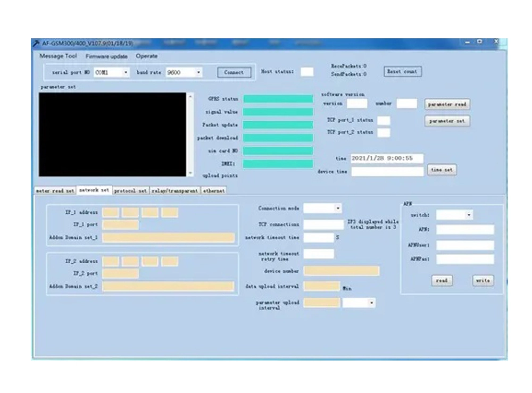The height and width of the screenshot is (393, 532).
Task: Switch to the protocol set tab
Action: tap(130, 190)
